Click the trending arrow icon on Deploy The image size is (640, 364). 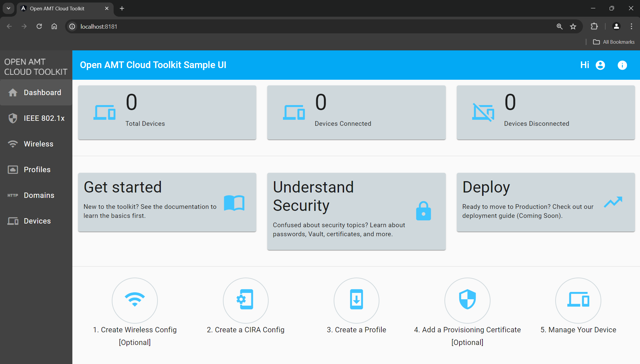613,202
